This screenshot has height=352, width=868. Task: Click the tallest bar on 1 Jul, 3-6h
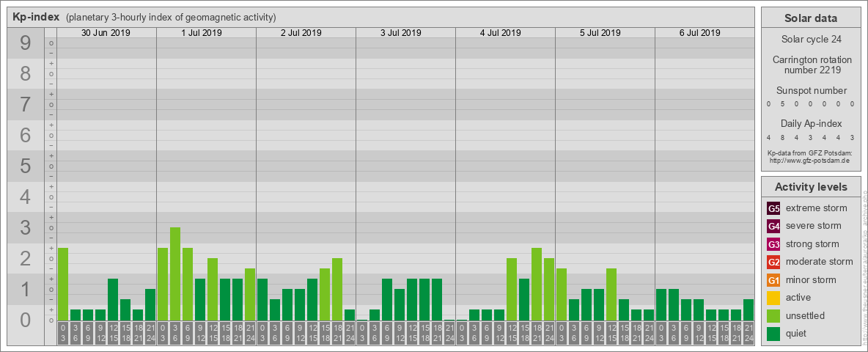[175, 274]
